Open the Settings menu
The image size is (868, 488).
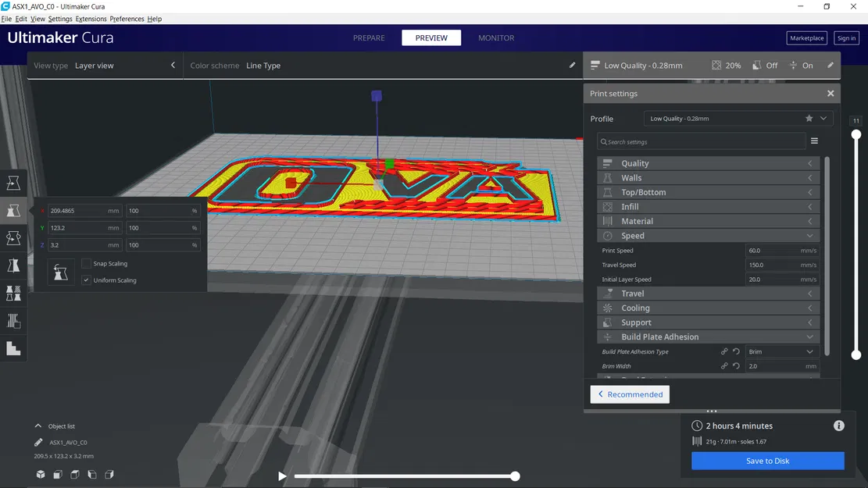point(60,19)
